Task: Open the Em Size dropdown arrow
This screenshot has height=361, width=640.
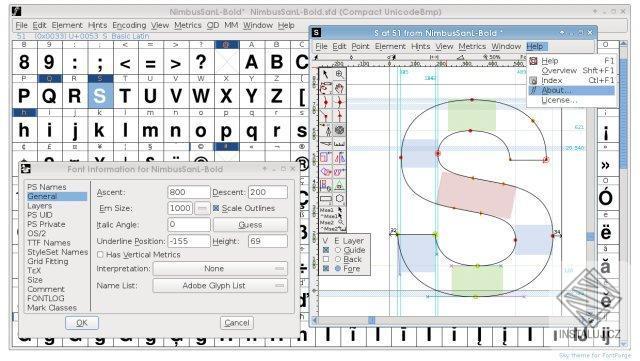Action: pos(202,208)
